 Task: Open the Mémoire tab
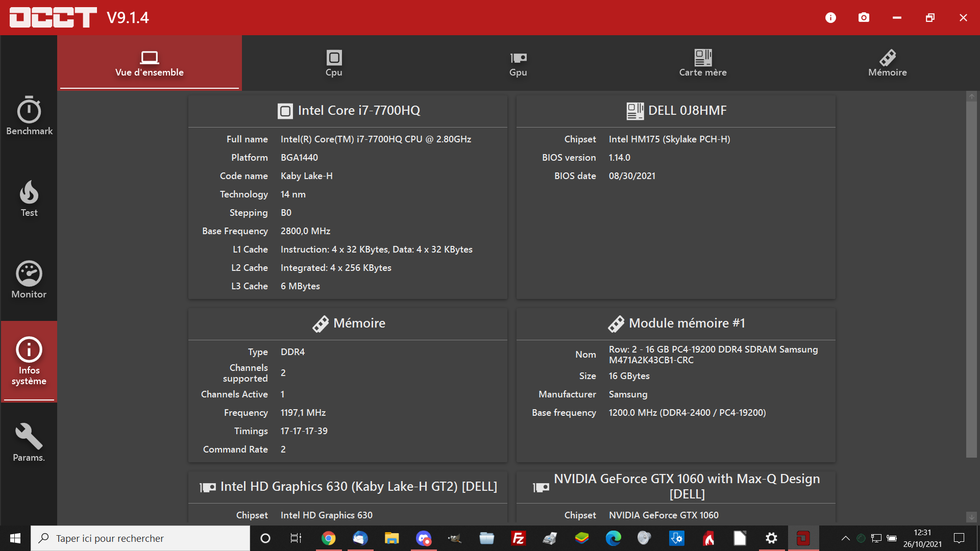tap(887, 63)
